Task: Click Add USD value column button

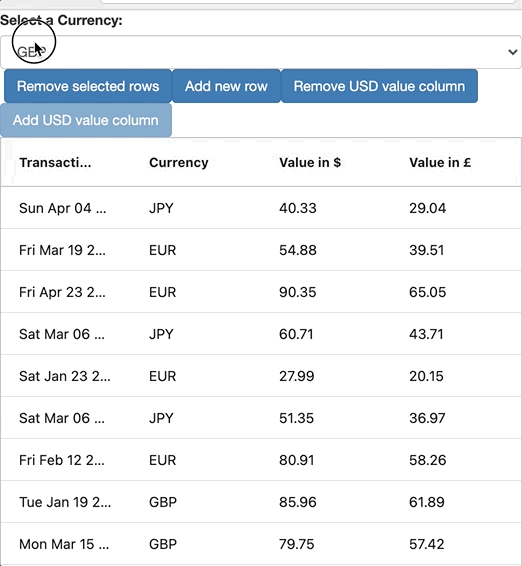Action: coord(86,120)
